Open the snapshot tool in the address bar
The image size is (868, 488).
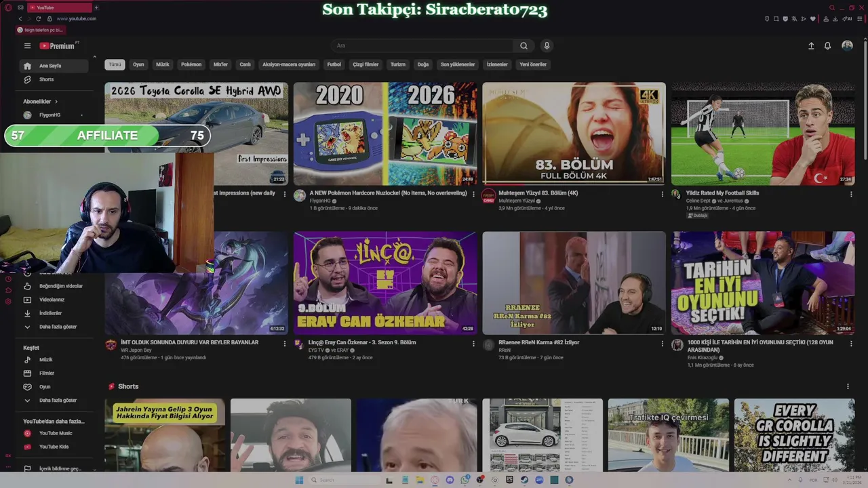[776, 18]
